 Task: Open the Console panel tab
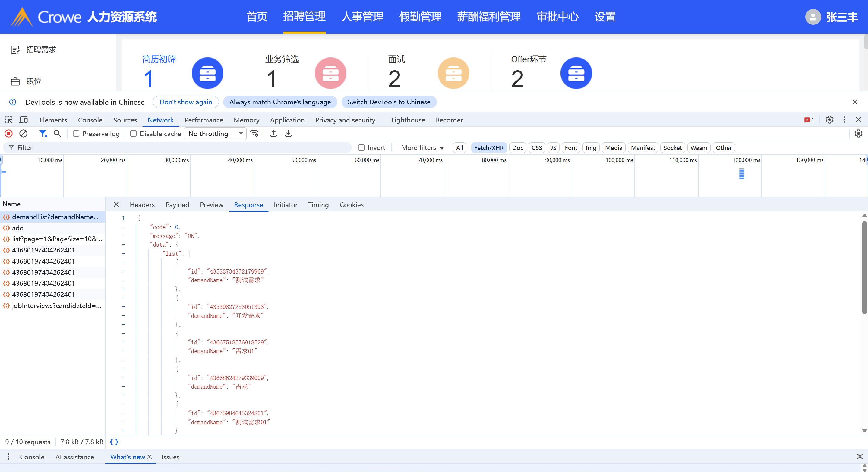[90, 120]
